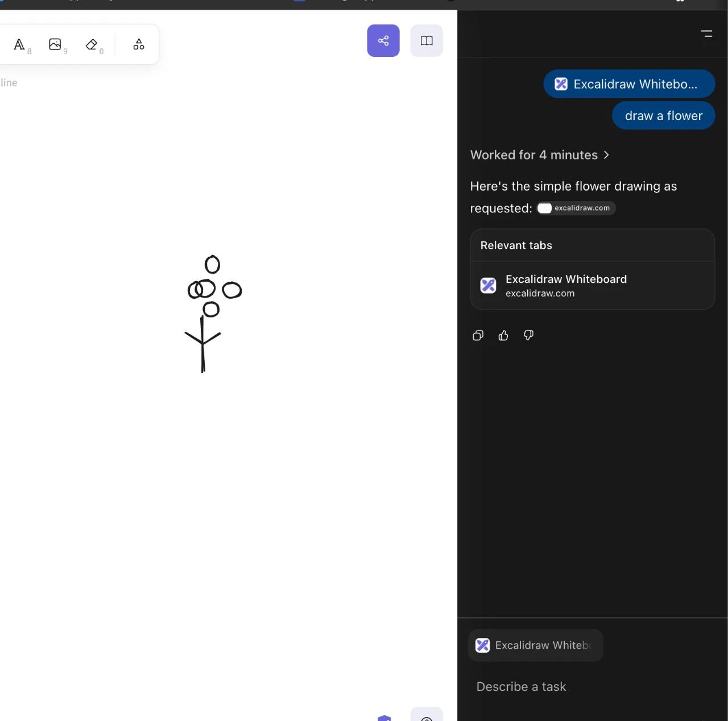Select the Eraser tool
Viewport: 728px width, 721px height.
92,44
